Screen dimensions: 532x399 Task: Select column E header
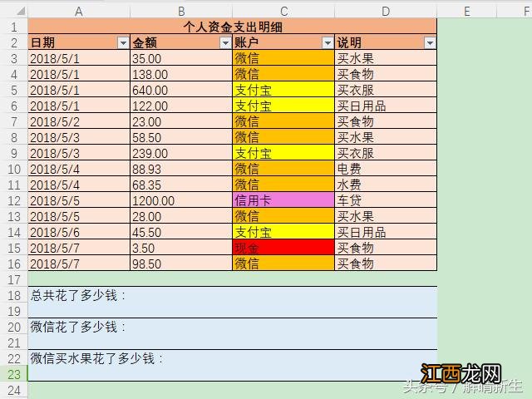(467, 11)
